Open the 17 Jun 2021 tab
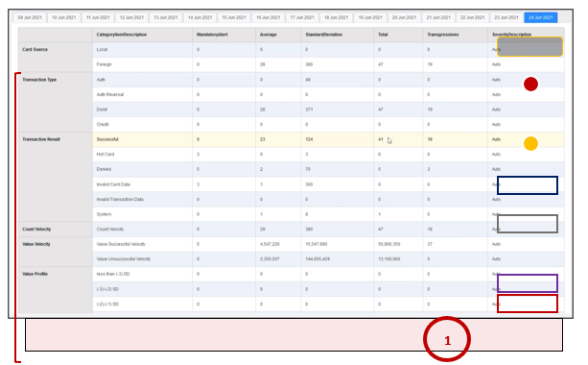 [x=302, y=17]
